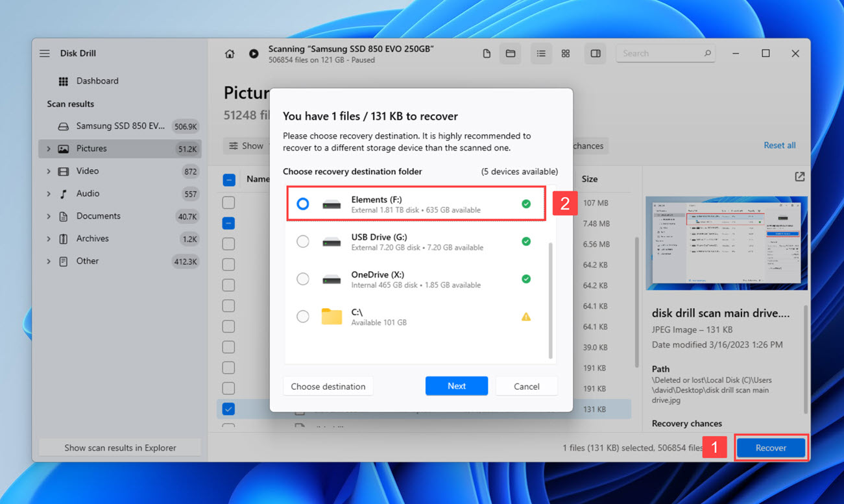Image resolution: width=844 pixels, height=504 pixels.
Task: Expand the Documents category chevron
Action: click(49, 216)
